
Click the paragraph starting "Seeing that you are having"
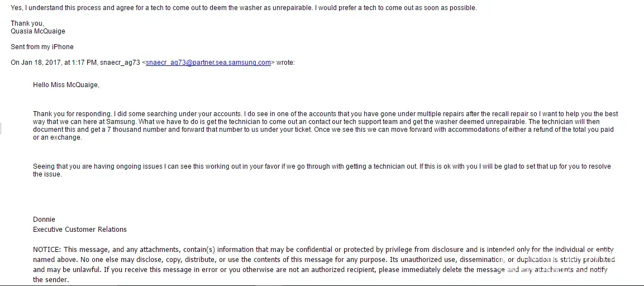click(168, 166)
